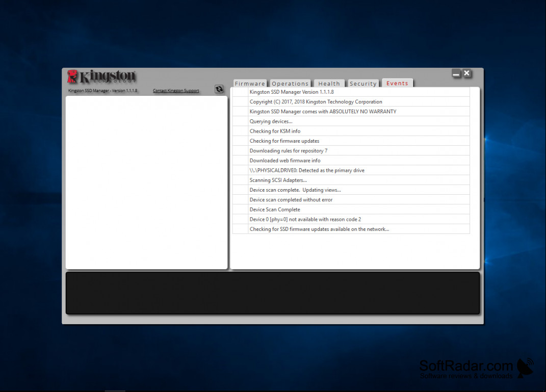This screenshot has width=546, height=392.
Task: Open the Operations tab
Action: [x=290, y=84]
